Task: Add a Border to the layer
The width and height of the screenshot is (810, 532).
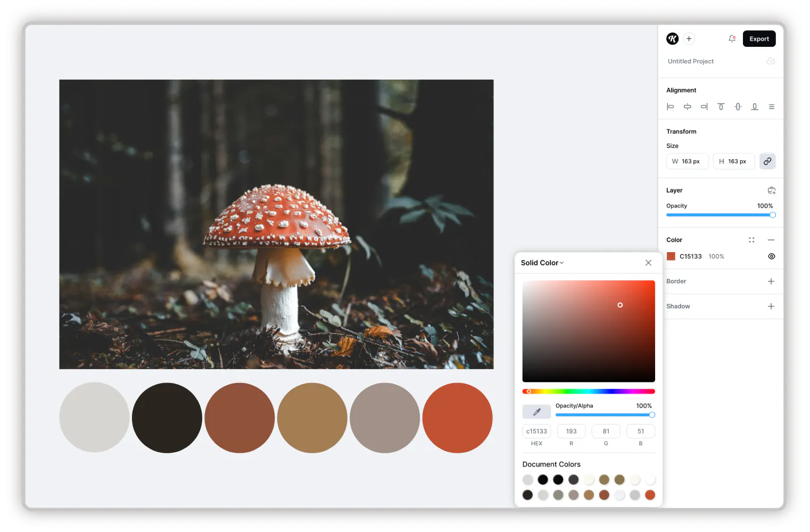Action: pyautogui.click(x=771, y=281)
